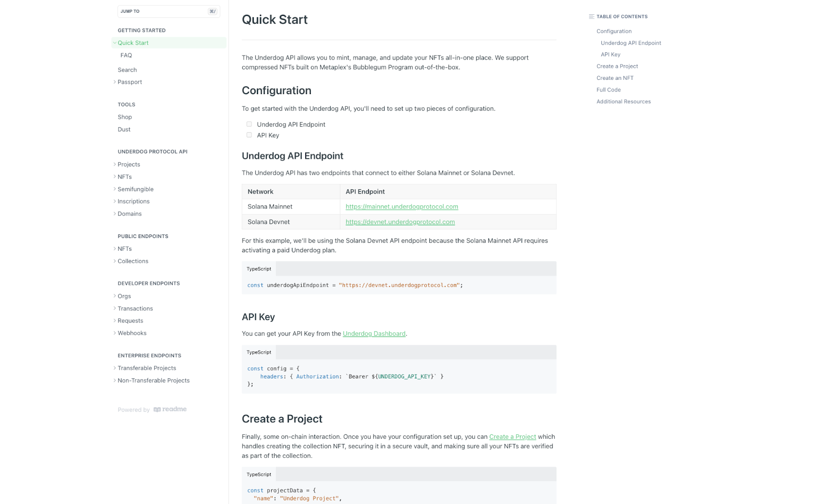This screenshot has height=504, width=814.
Task: Click the Solana Devnet table cell
Action: [x=291, y=222]
